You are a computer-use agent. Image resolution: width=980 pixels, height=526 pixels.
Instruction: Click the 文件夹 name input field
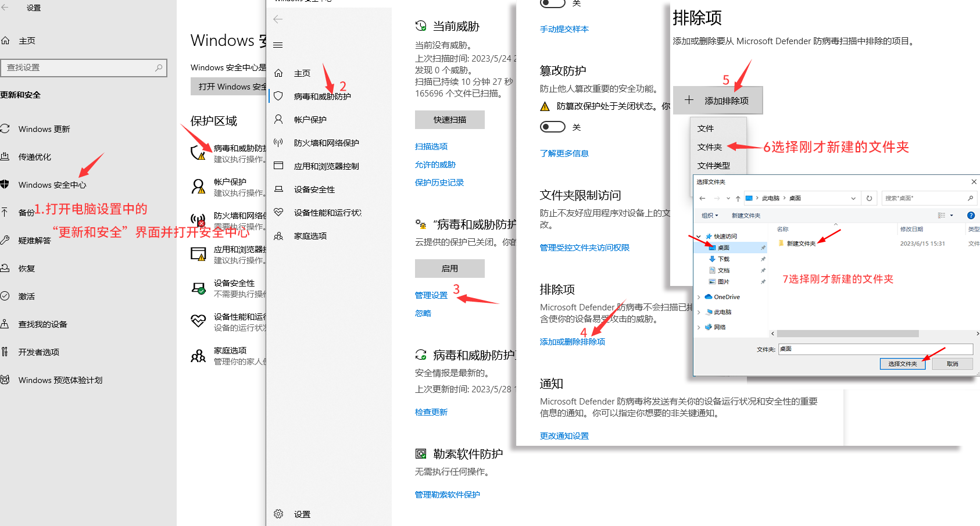(x=875, y=349)
